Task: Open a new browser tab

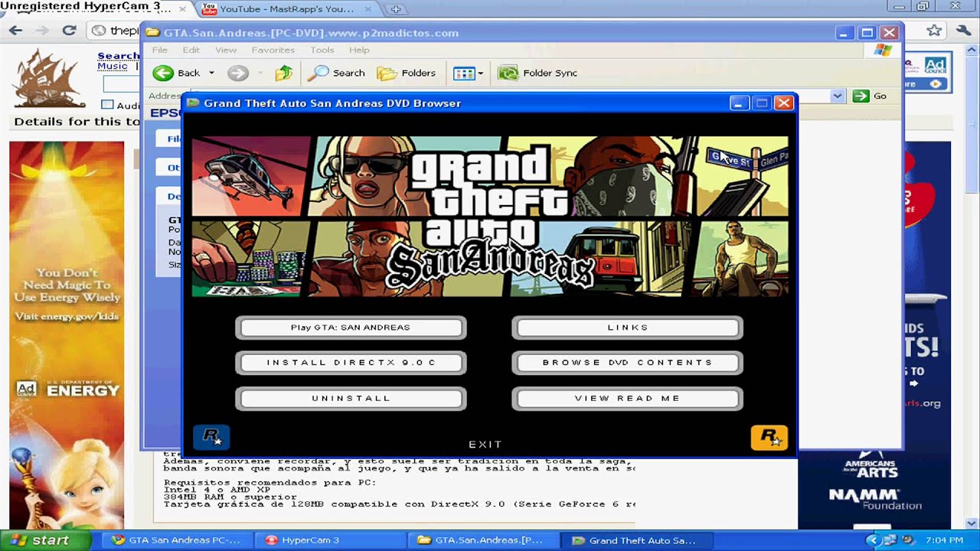Action: tap(396, 9)
